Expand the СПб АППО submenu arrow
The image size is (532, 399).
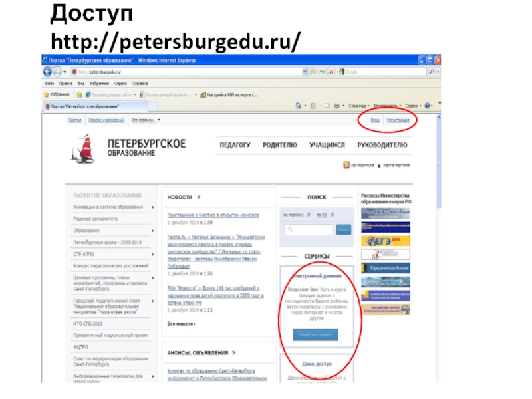tap(153, 254)
